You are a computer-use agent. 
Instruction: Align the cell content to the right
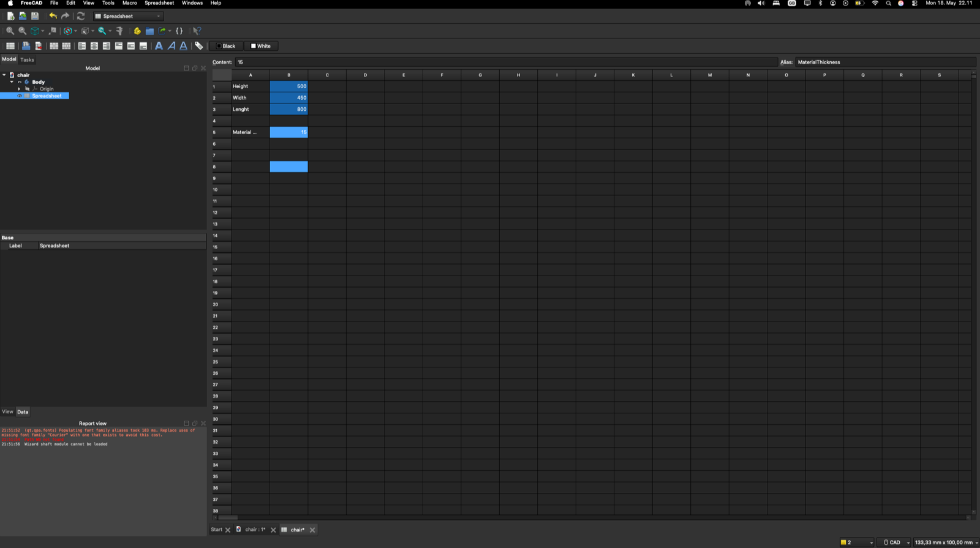click(x=107, y=46)
